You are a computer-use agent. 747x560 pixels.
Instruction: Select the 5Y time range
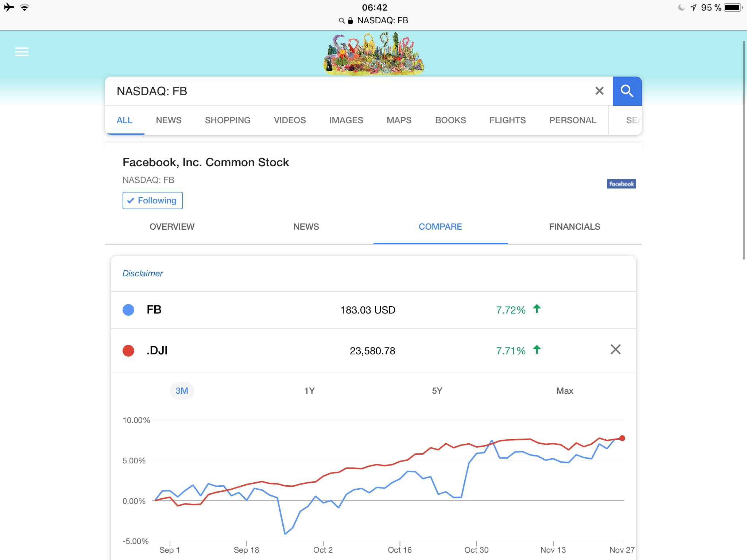click(437, 391)
